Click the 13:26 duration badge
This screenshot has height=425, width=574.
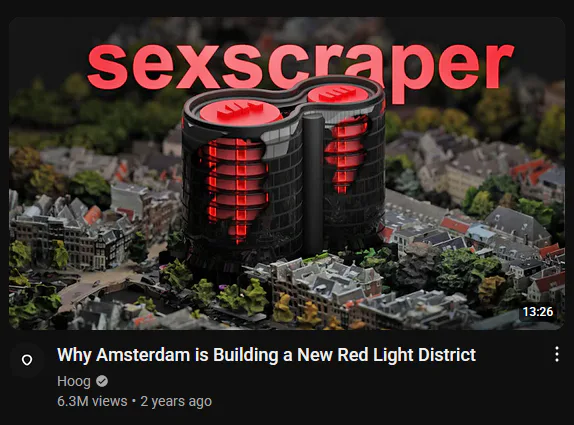tap(537, 312)
